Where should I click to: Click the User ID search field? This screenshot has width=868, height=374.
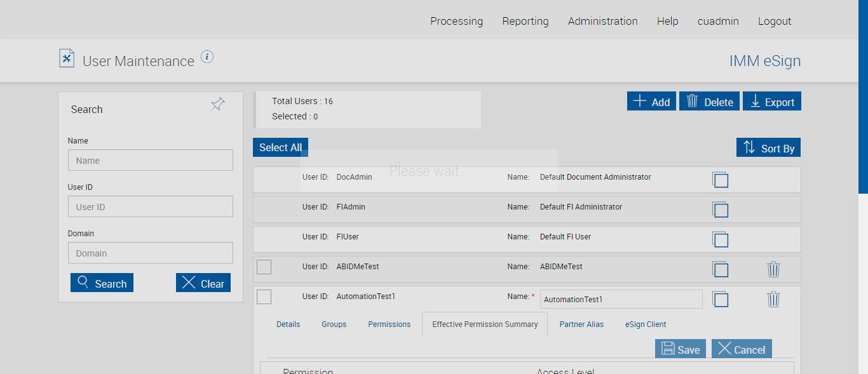[151, 207]
